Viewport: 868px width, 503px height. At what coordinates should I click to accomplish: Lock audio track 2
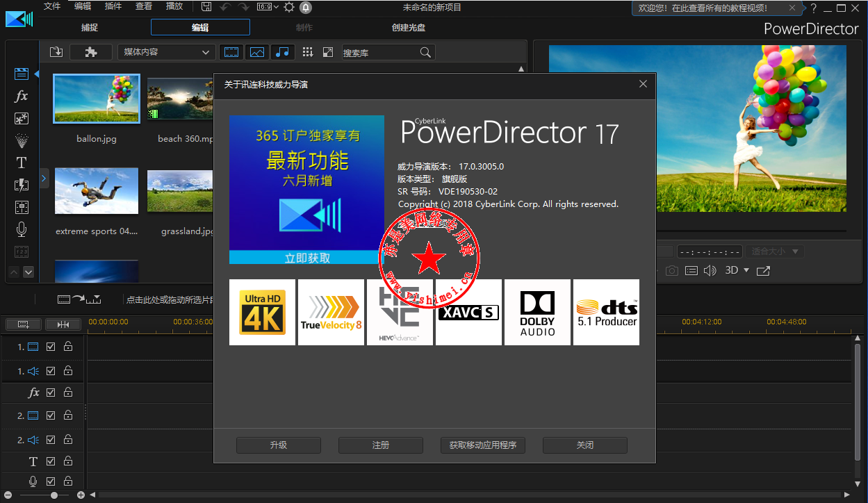(x=68, y=439)
